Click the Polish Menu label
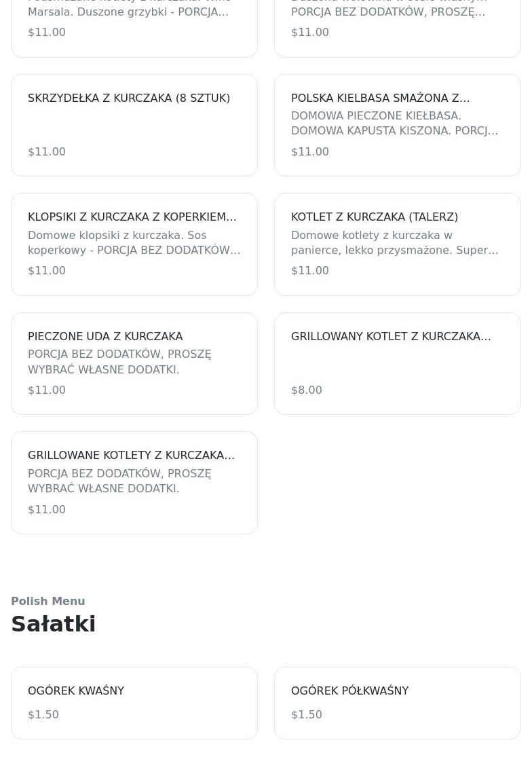Viewport: 532px width, 772px height. [47, 602]
